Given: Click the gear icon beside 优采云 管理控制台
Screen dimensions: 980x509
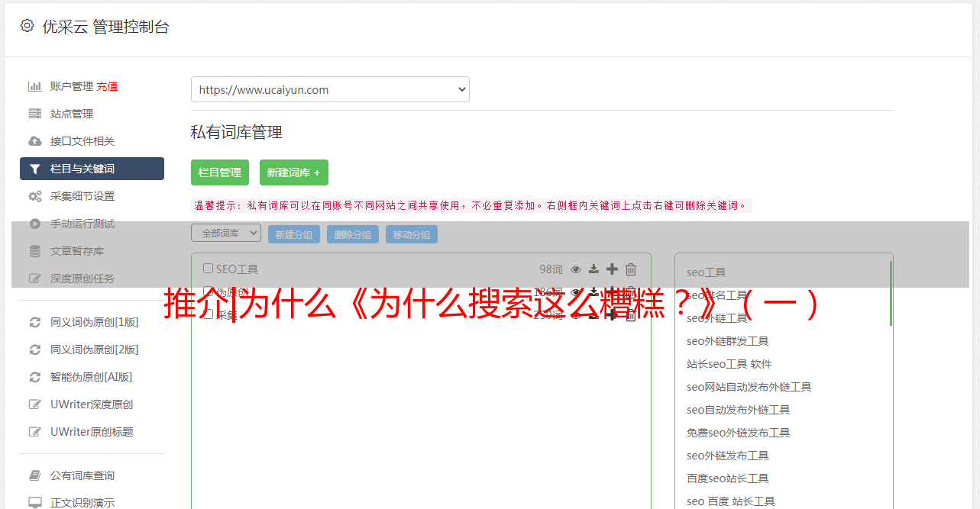Looking at the screenshot, I should point(27,26).
